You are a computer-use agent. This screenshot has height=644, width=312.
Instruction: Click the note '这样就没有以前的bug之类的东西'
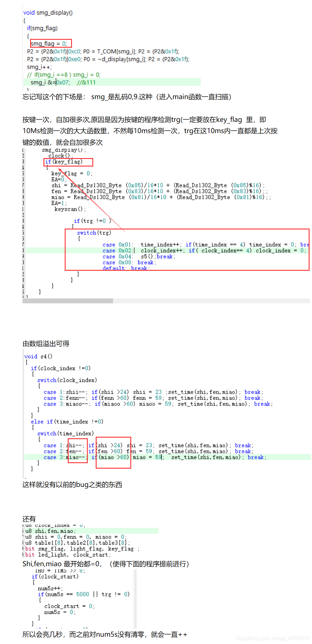coord(72,485)
